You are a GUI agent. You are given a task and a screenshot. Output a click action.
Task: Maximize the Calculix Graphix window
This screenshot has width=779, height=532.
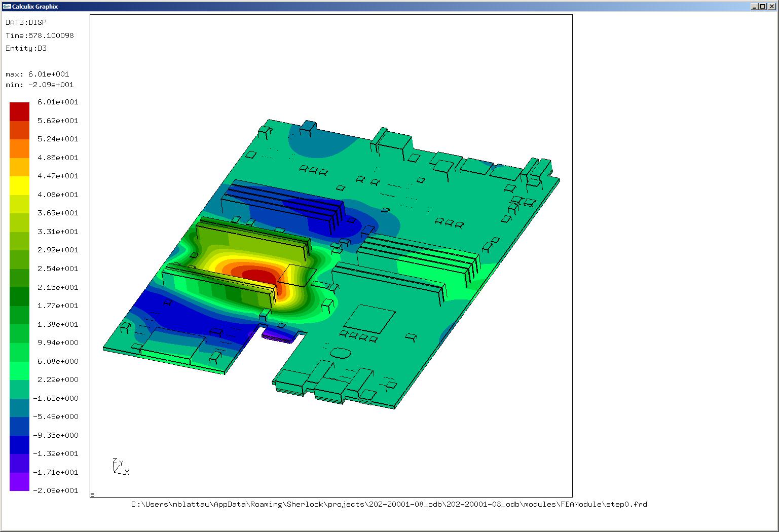click(x=762, y=7)
